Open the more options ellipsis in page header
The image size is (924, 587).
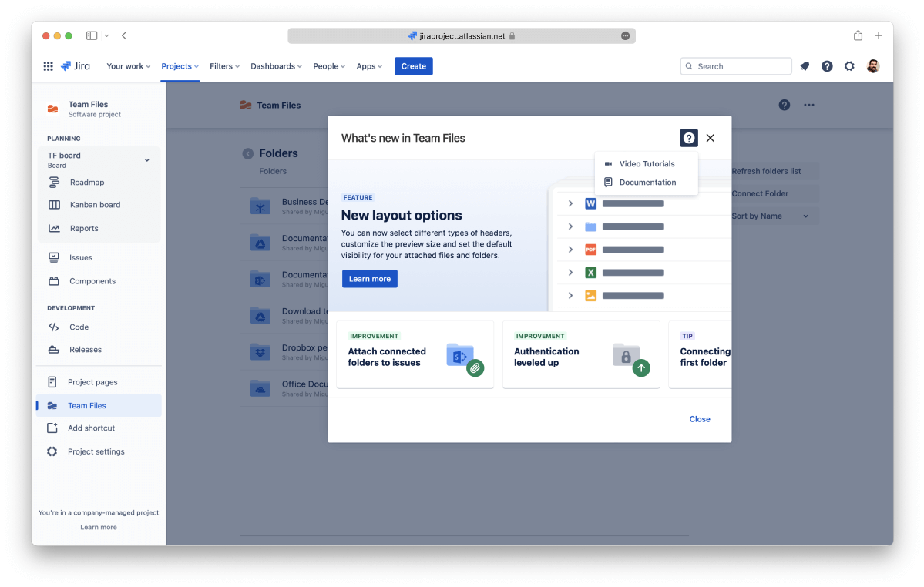coord(808,105)
